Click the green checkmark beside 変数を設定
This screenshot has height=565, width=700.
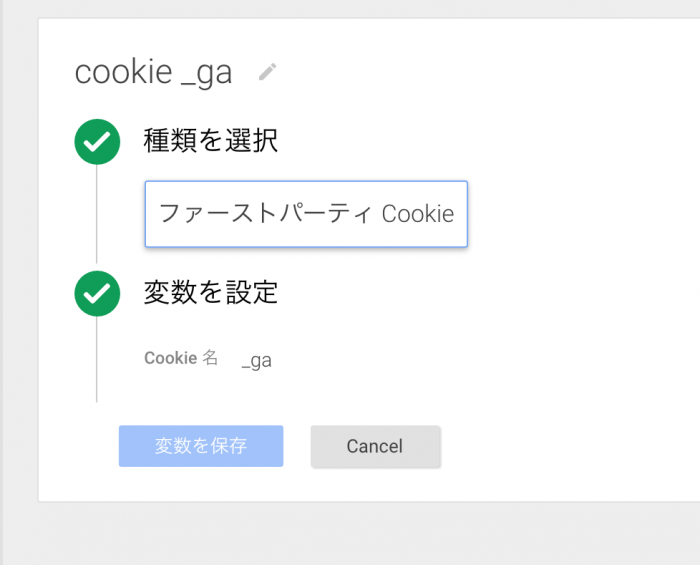point(97,293)
